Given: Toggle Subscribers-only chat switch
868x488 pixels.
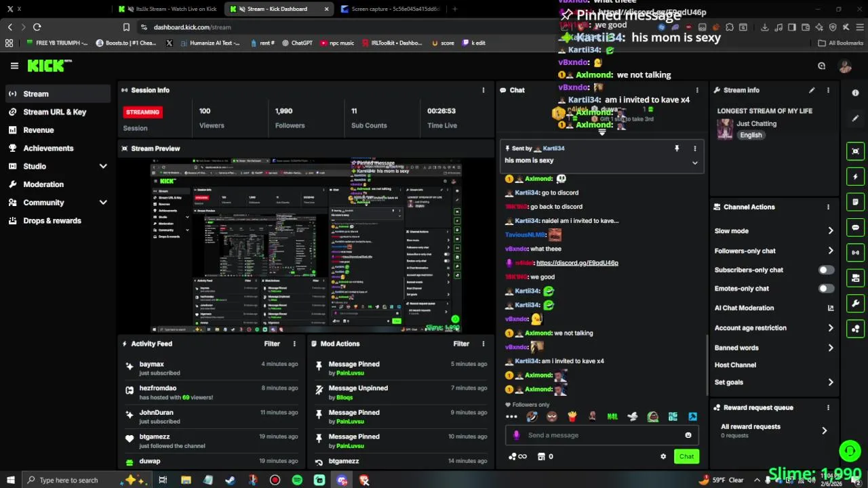Looking at the screenshot, I should pos(825,270).
